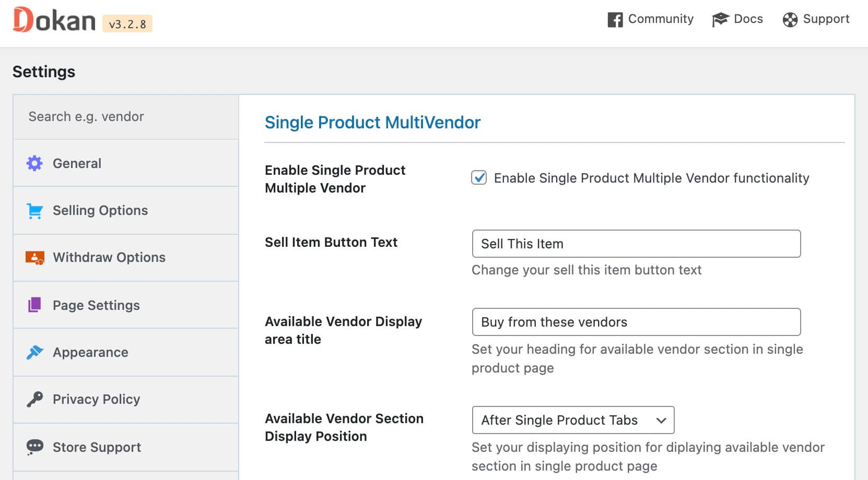868x480 pixels.
Task: Click the Withdraw Options icon
Action: pyautogui.click(x=34, y=257)
